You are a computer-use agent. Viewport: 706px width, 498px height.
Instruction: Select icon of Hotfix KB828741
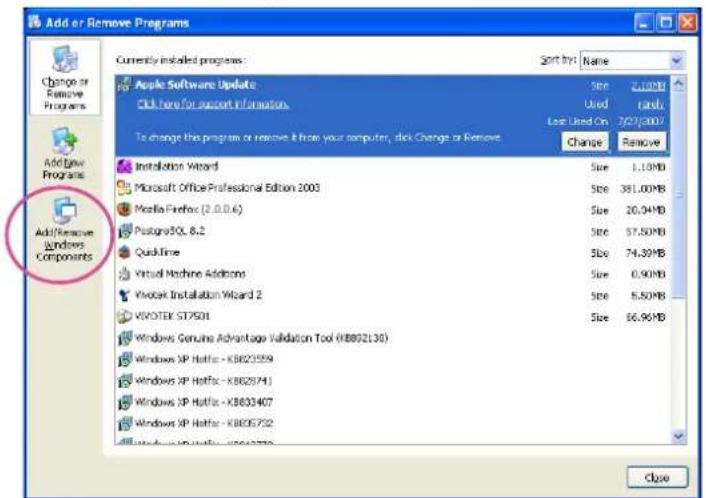125,381
